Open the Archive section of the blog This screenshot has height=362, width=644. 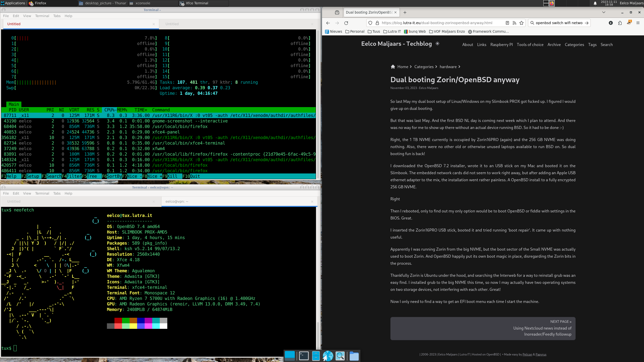pos(554,44)
